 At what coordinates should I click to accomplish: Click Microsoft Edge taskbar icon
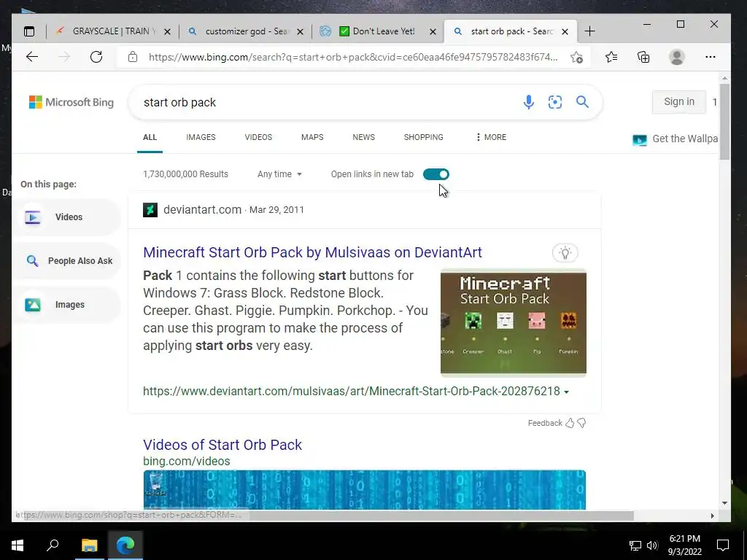point(125,545)
